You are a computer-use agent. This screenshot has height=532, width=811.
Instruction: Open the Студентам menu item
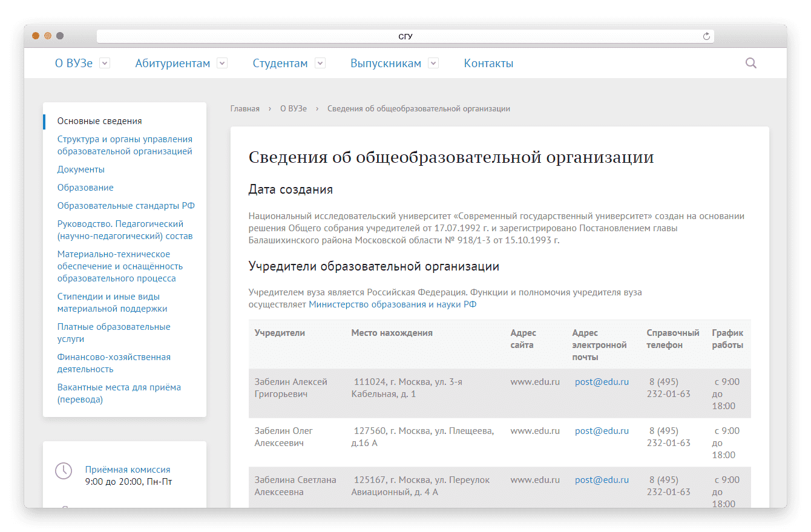click(280, 64)
